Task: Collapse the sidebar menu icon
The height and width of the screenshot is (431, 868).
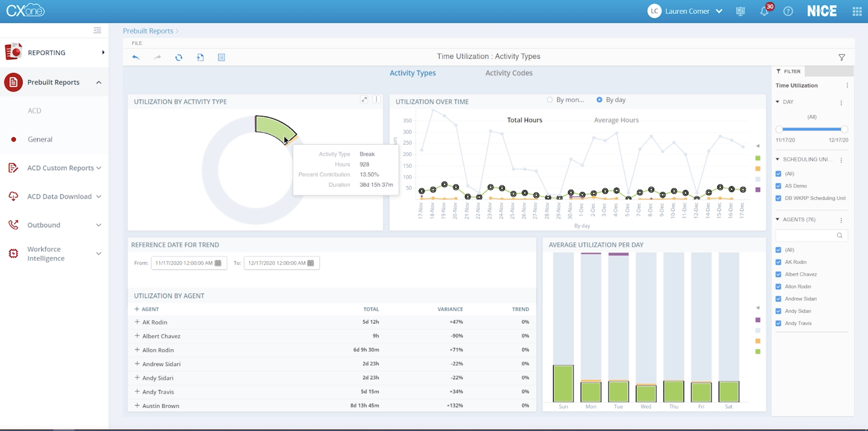Action: point(97,30)
